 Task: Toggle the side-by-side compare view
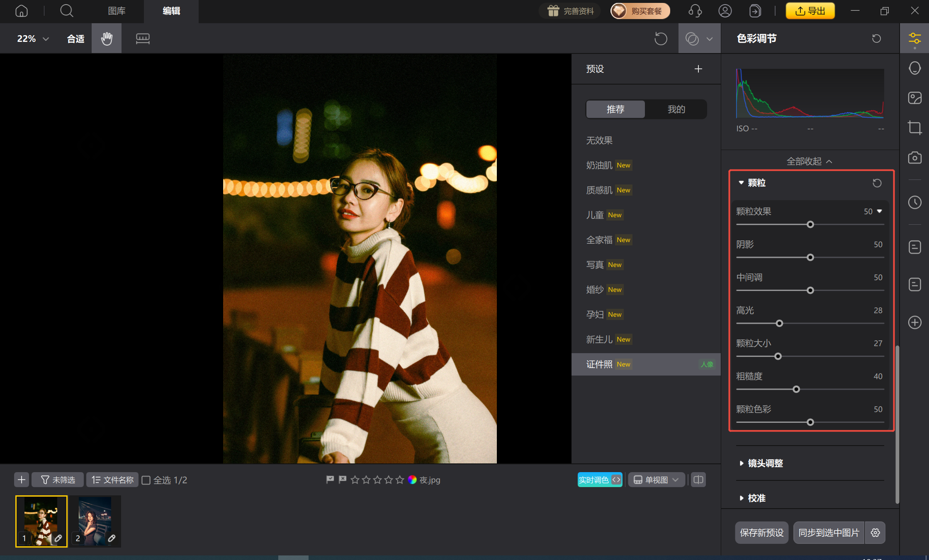(x=698, y=480)
